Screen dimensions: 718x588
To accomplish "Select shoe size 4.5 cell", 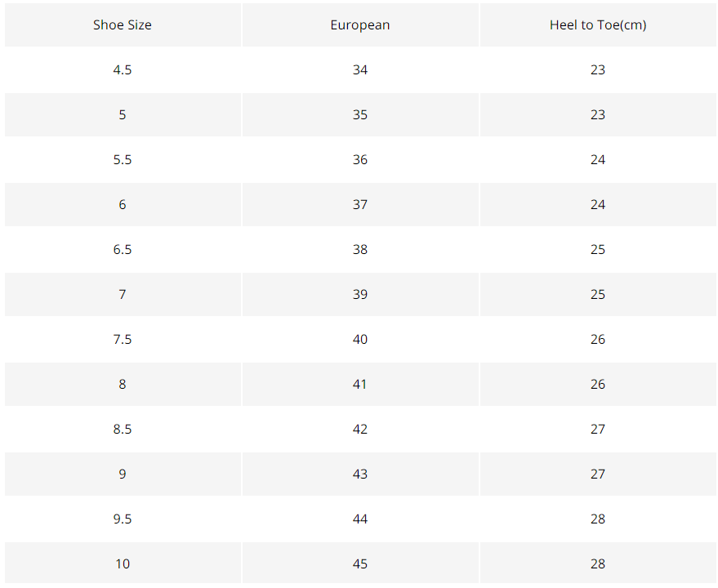I will tap(123, 69).
